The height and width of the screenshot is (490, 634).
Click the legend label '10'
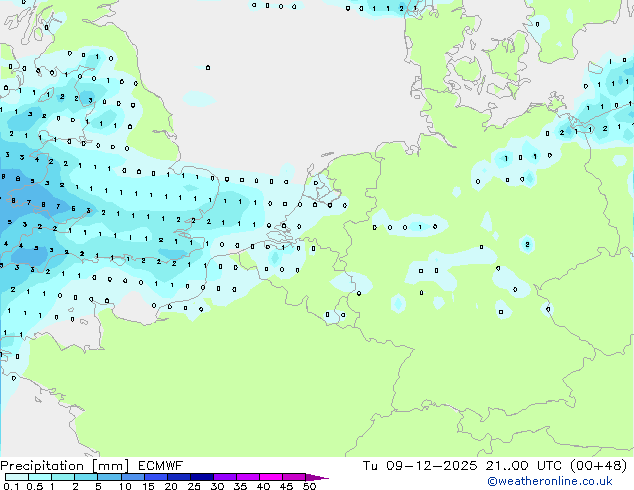coord(125,486)
